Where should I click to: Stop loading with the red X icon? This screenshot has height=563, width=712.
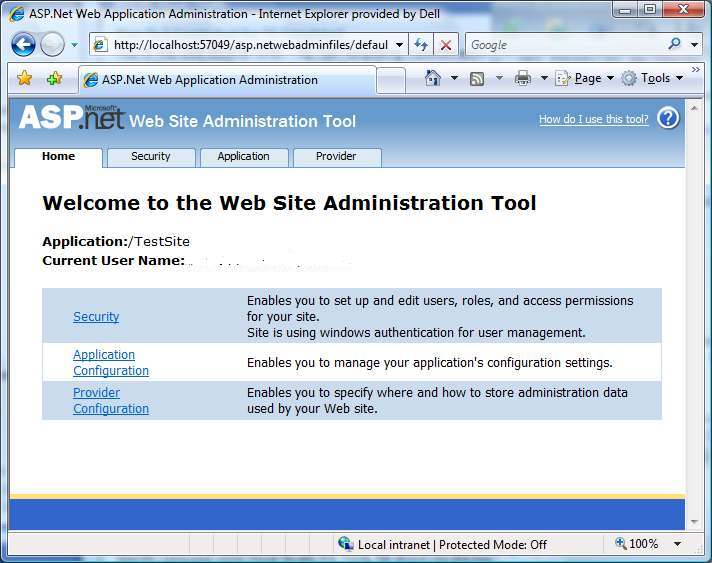click(x=446, y=44)
